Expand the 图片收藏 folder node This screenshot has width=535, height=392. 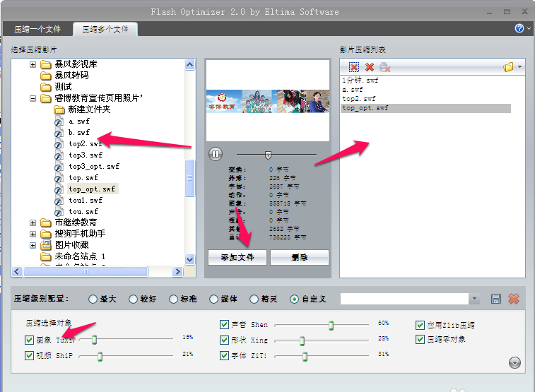(33, 245)
